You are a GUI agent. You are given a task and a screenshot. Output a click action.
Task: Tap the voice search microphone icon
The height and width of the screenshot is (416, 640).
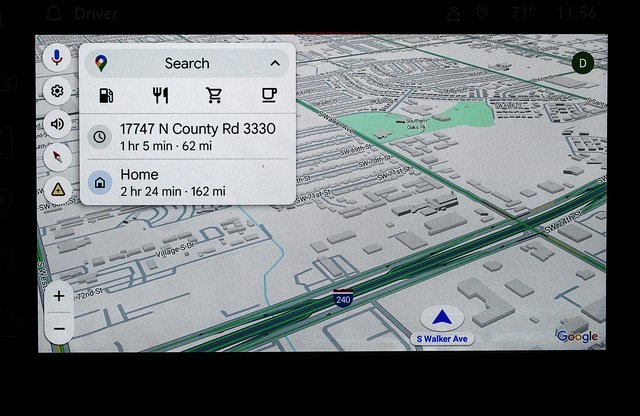tap(58, 59)
